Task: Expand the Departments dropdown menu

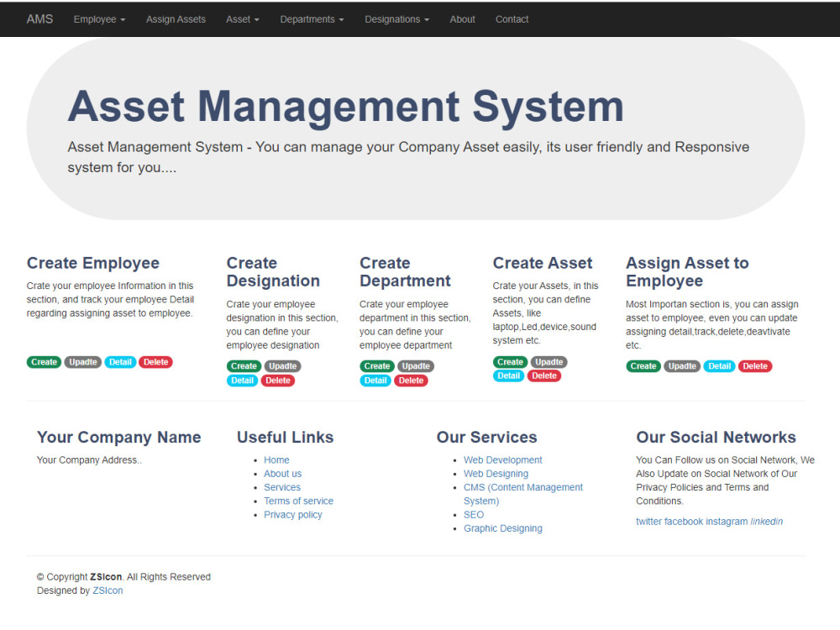Action: point(312,19)
